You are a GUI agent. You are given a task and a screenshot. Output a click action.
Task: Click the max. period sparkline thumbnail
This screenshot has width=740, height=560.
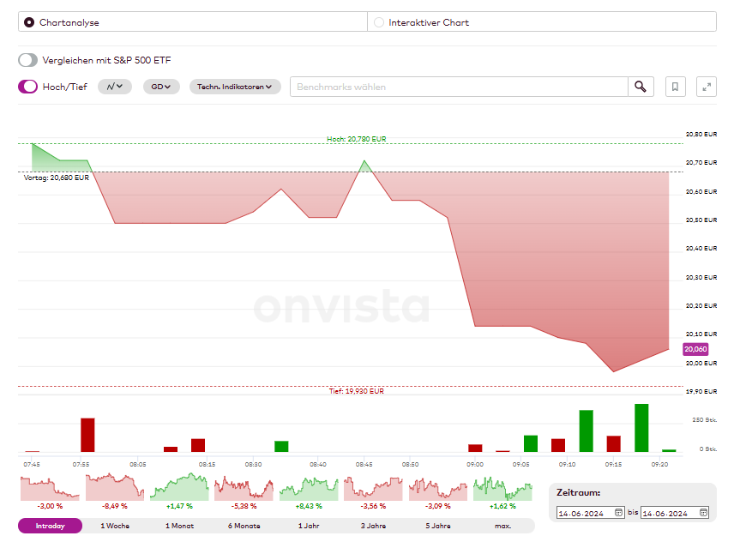coord(502,489)
